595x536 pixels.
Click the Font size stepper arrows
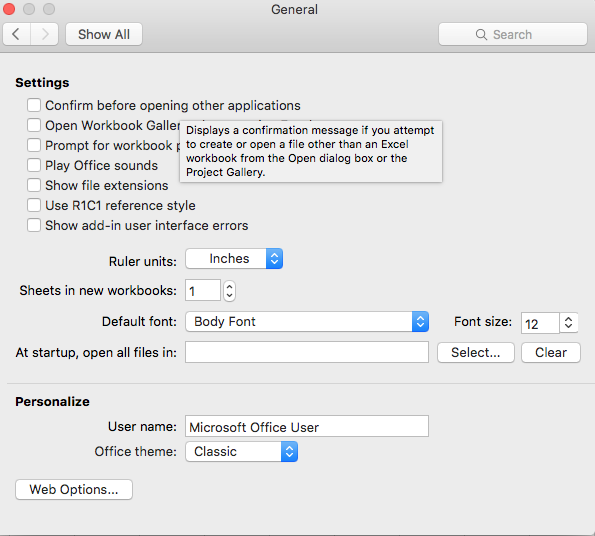click(568, 323)
